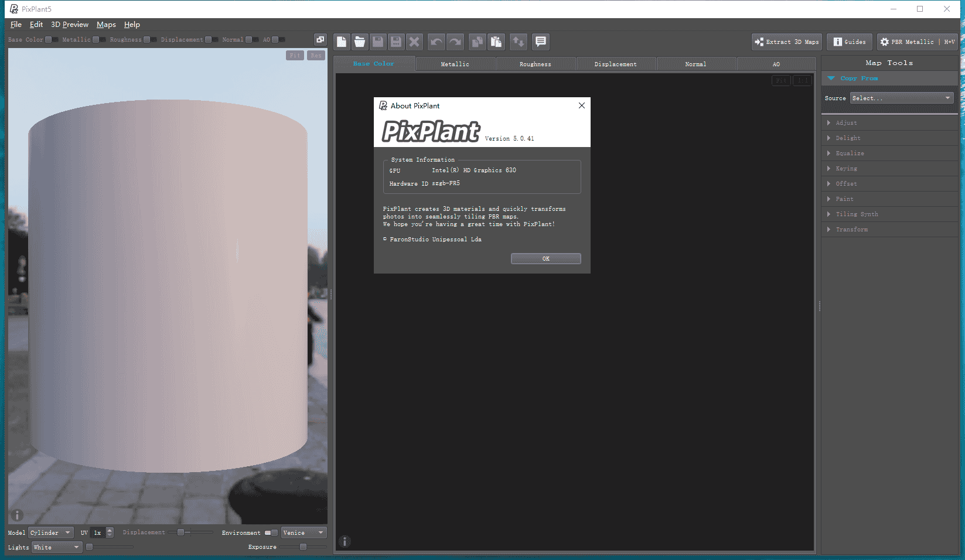The image size is (965, 560).
Task: Click the Undo arrow icon
Action: tap(437, 42)
